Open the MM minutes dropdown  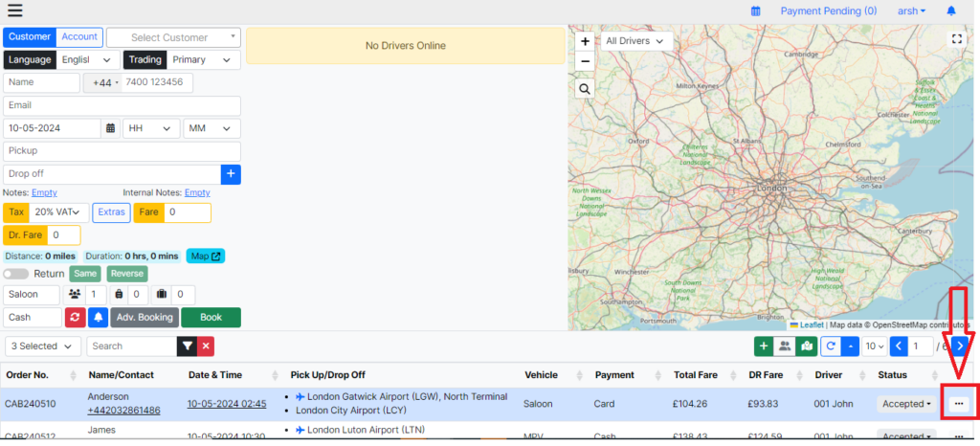[x=212, y=128]
